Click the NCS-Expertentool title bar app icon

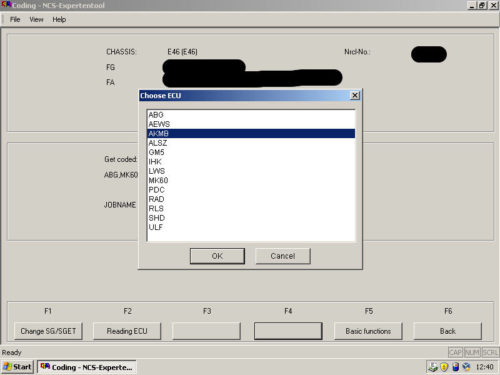6,5
